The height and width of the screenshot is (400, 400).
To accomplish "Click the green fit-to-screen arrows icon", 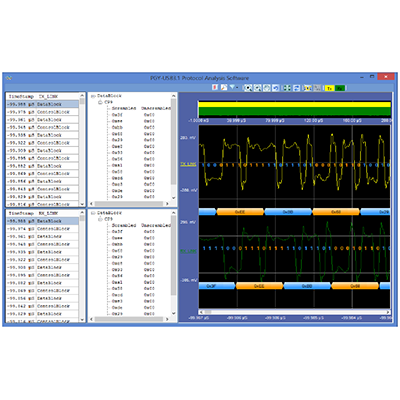I will click(x=286, y=88).
